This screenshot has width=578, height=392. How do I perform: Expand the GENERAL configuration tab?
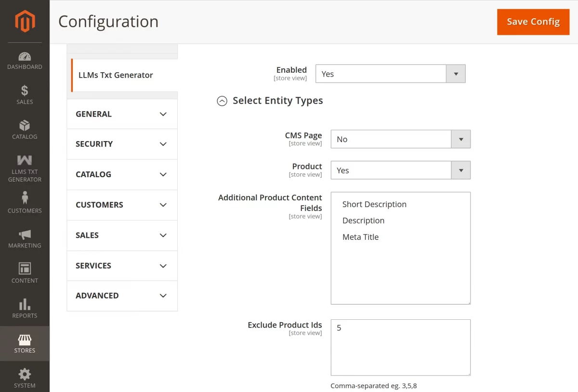(x=122, y=114)
